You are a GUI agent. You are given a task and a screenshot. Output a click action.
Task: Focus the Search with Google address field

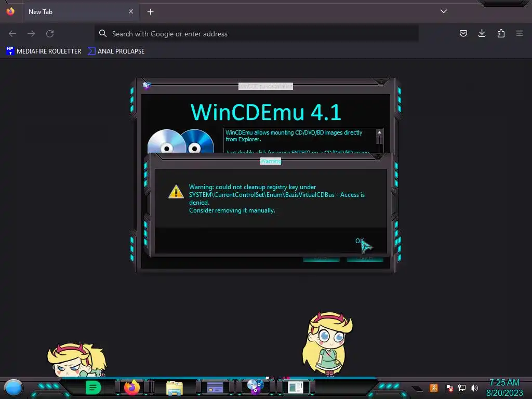[257, 34]
